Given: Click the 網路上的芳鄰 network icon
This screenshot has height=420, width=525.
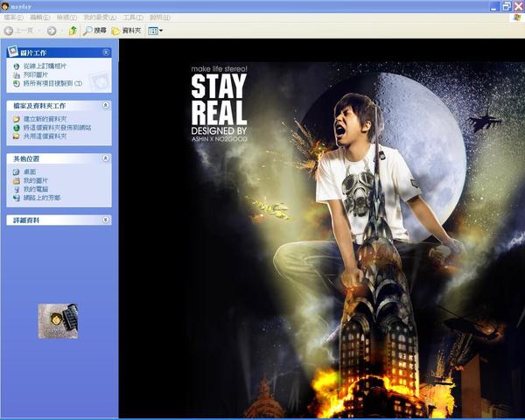Looking at the screenshot, I should point(17,198).
